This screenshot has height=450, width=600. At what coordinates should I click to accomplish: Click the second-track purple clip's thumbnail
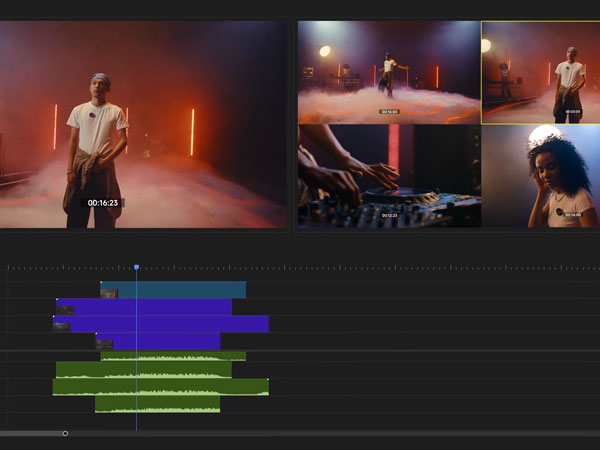tap(65, 310)
